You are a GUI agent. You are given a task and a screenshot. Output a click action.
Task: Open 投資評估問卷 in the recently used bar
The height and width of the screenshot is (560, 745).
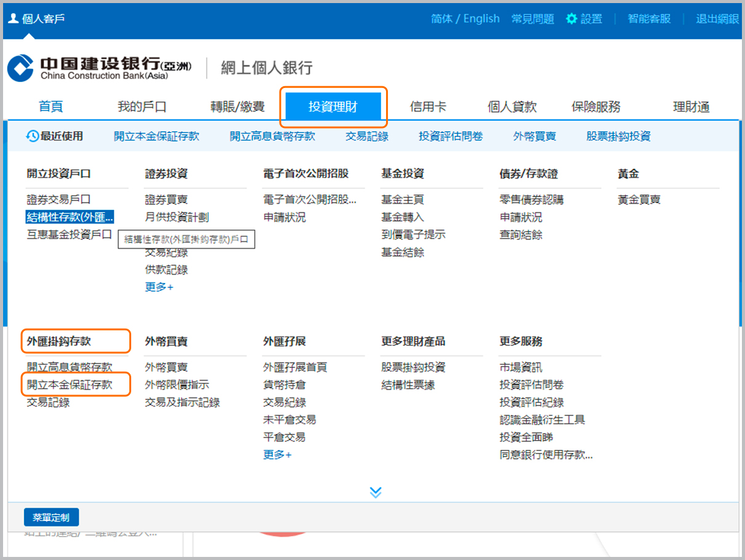point(451,136)
